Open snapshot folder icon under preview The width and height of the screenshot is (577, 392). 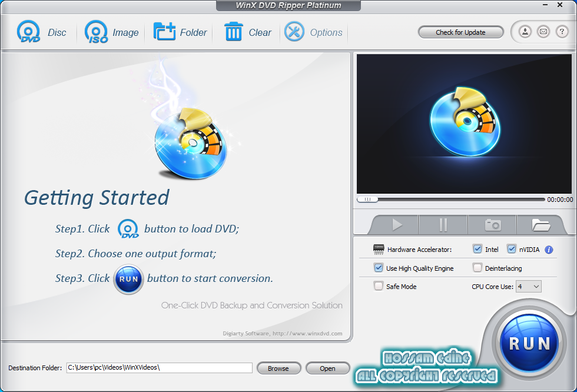click(x=540, y=225)
